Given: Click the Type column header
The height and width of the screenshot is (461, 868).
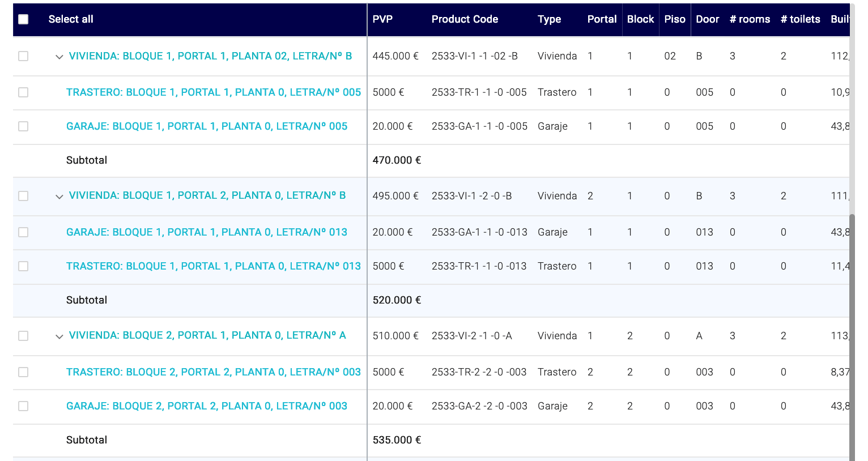Looking at the screenshot, I should click(549, 19).
